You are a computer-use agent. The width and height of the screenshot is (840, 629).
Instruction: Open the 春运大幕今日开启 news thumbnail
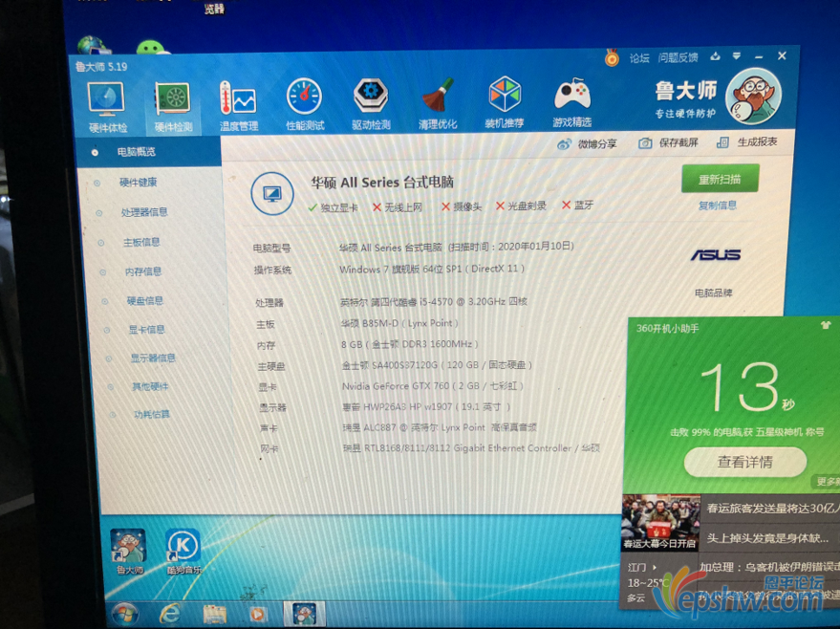(x=660, y=522)
